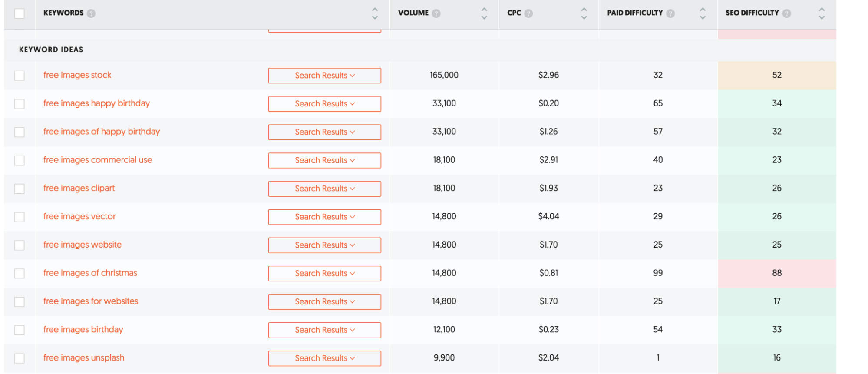Screen dimensions: 868x374
Task: Open Search Results dropdown for free images vector
Action: 324,217
